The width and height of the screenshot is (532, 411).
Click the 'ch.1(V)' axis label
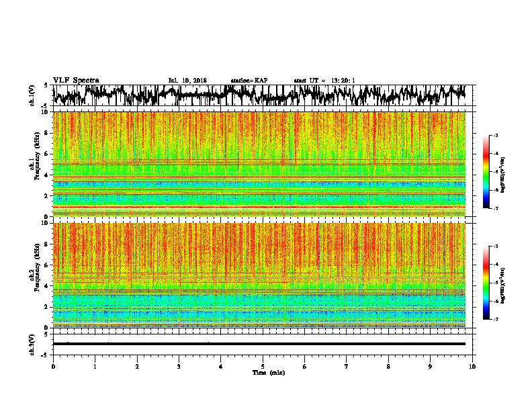[x=32, y=95]
